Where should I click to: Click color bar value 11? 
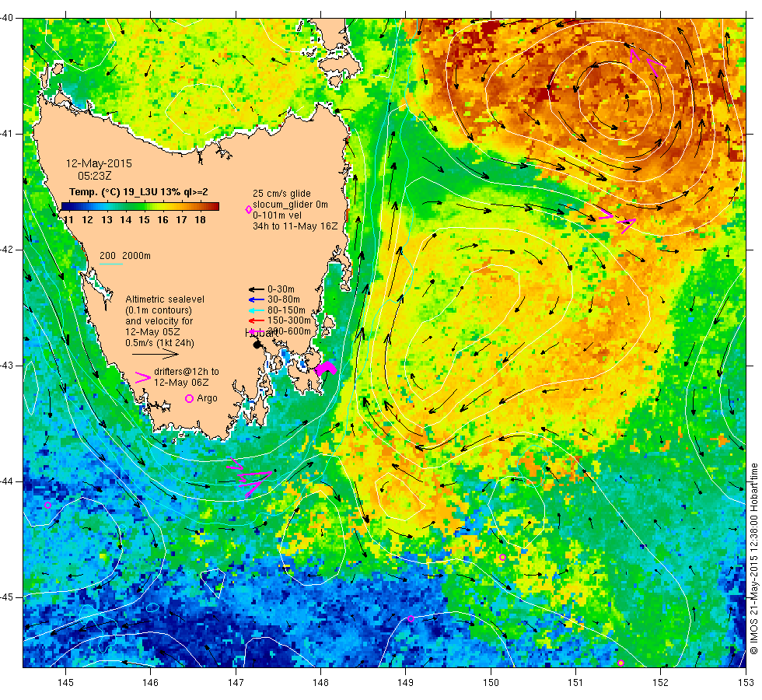pyautogui.click(x=68, y=219)
